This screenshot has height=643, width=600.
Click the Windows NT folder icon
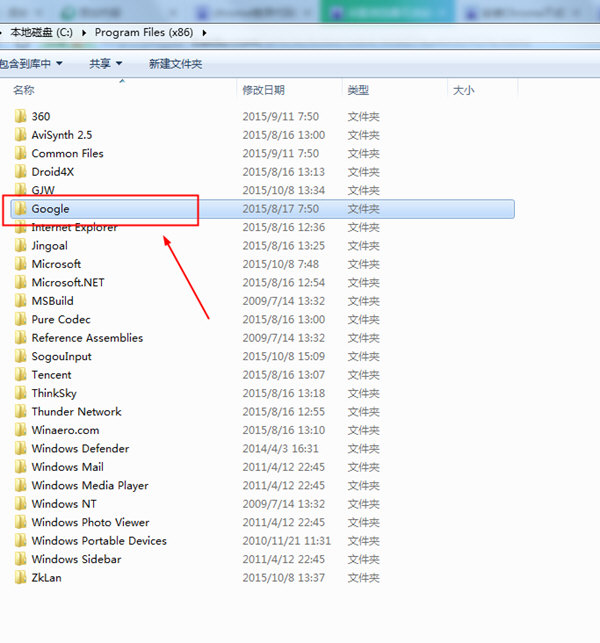[21, 504]
